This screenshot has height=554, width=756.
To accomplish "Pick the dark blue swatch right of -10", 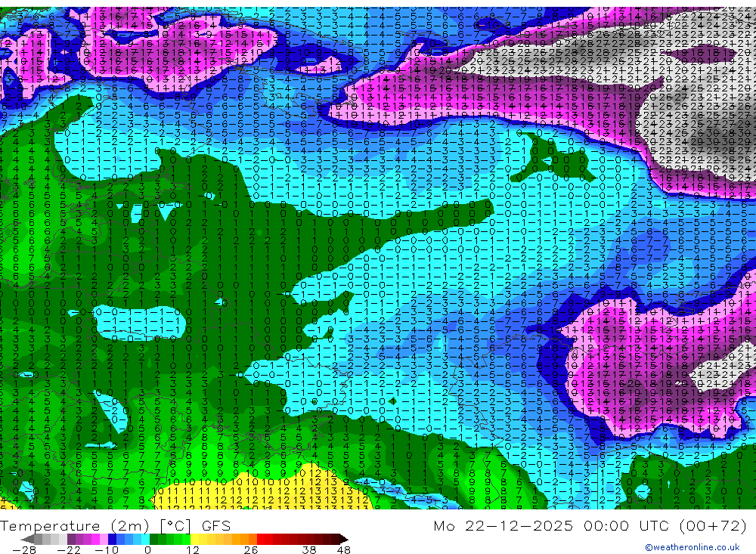I will tap(113, 539).
